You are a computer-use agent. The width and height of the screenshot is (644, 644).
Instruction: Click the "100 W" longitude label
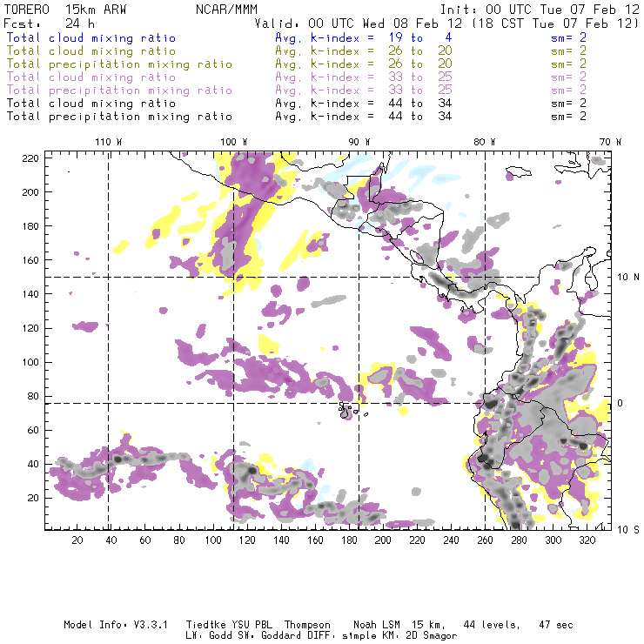pos(234,142)
